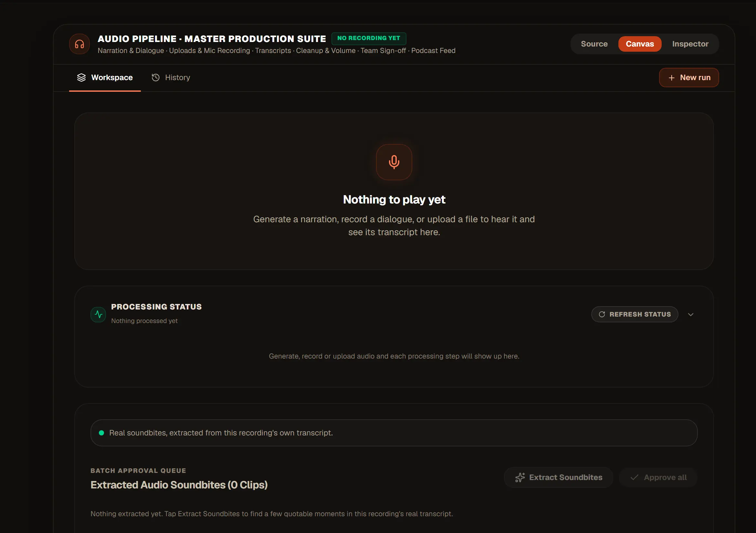Click the Generate, record or upload audio hint
The image size is (756, 533).
pos(394,356)
